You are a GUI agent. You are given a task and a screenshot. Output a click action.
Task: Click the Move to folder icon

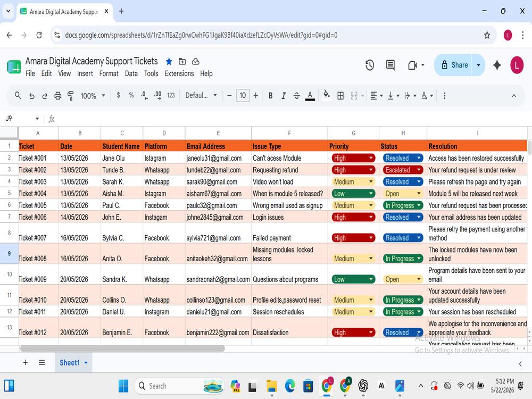(x=182, y=61)
